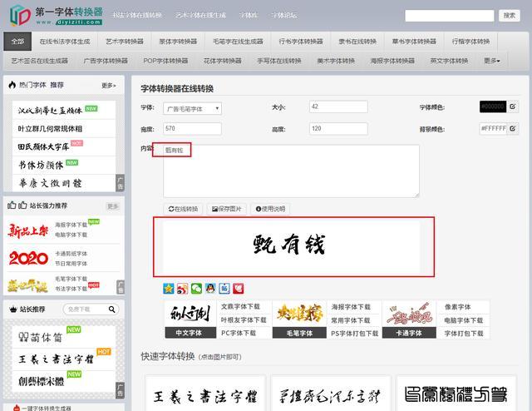Image resolution: width=532 pixels, height=411 pixels.
Task: Click the 使用说明 button
Action: point(270,209)
